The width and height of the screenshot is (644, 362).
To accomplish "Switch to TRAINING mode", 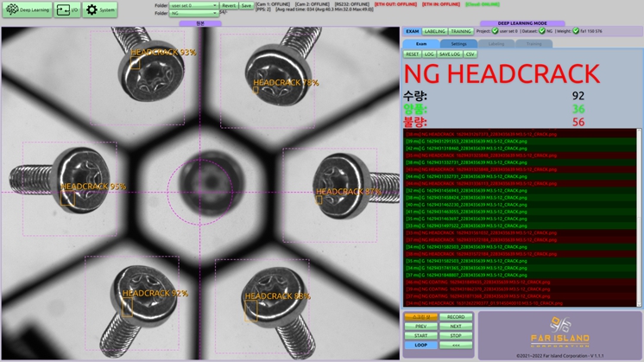I will tap(461, 31).
